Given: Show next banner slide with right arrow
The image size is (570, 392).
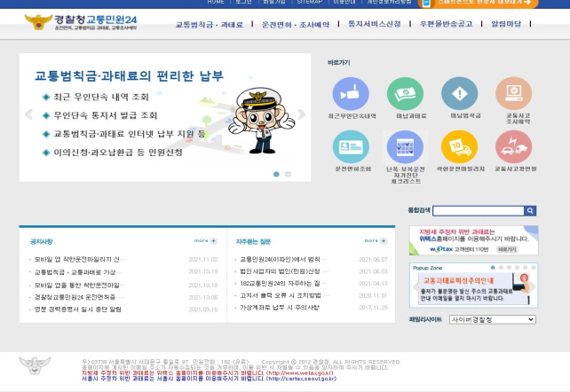Looking at the screenshot, I should [x=301, y=114].
